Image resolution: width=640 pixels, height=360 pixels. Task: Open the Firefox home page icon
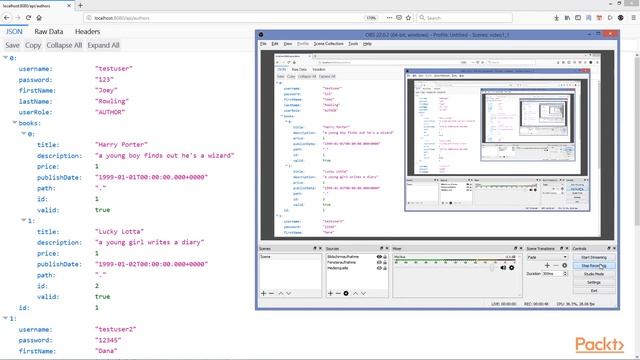click(x=39, y=18)
